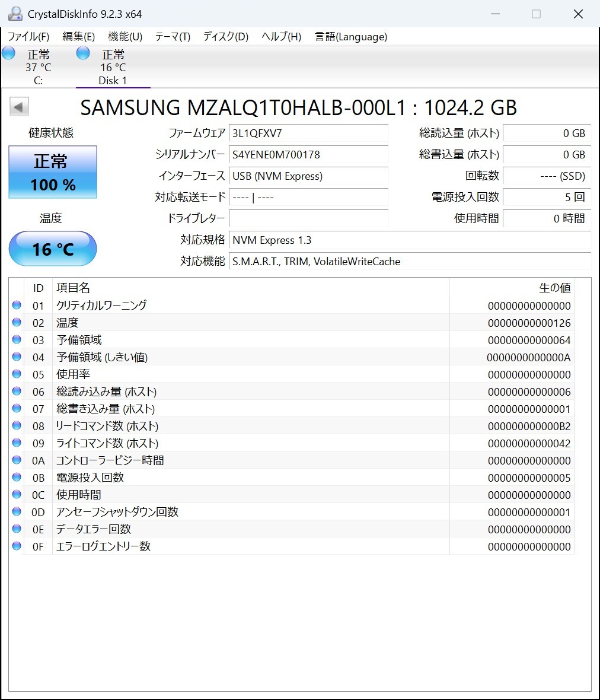Screen dimensions: 600x700
Task: Click the status dot next to データエラー回数
Action: tap(17, 529)
